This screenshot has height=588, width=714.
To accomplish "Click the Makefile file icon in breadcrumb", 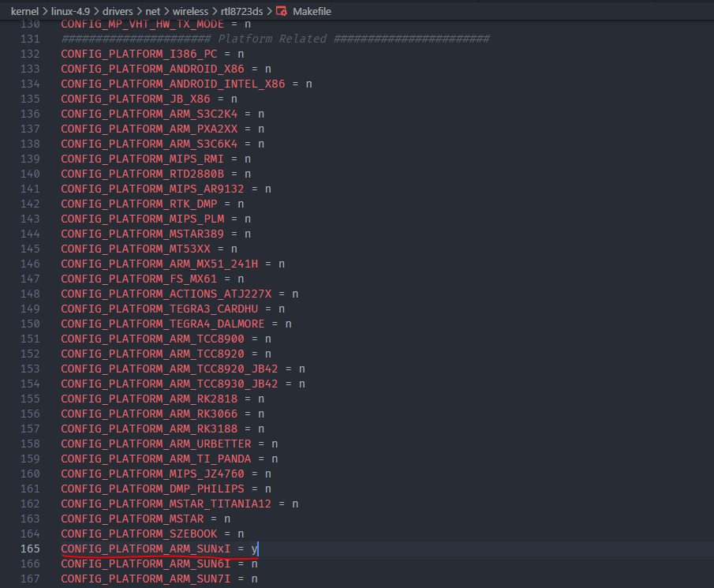I will pyautogui.click(x=281, y=11).
